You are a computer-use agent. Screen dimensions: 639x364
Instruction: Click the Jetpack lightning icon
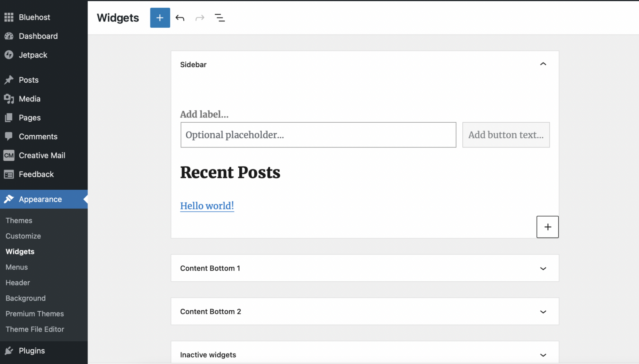pyautogui.click(x=9, y=55)
